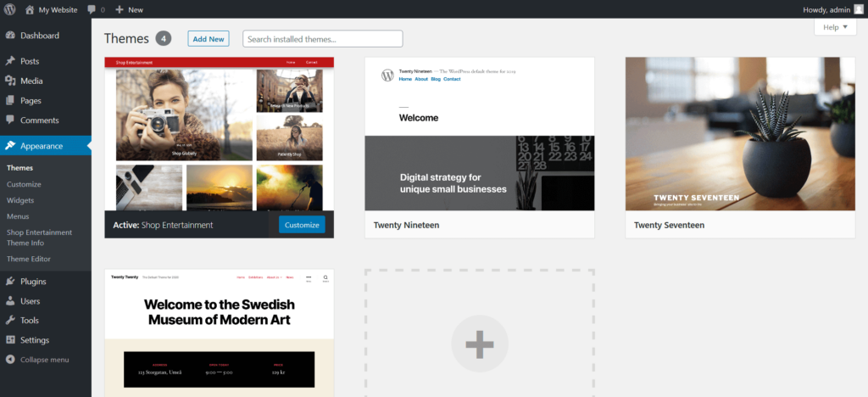Click the WordPress logo in admin bar

click(x=9, y=9)
